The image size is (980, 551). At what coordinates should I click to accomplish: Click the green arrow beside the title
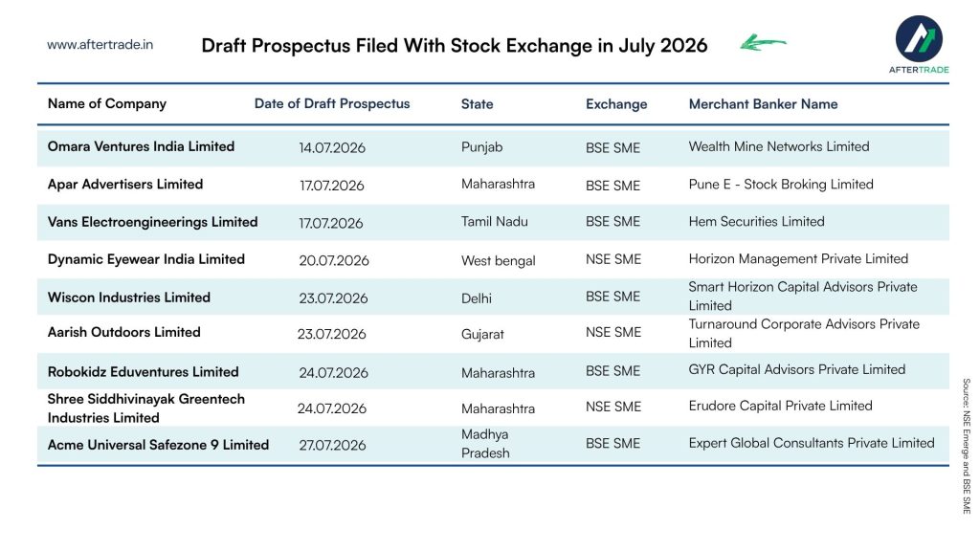pyautogui.click(x=763, y=42)
